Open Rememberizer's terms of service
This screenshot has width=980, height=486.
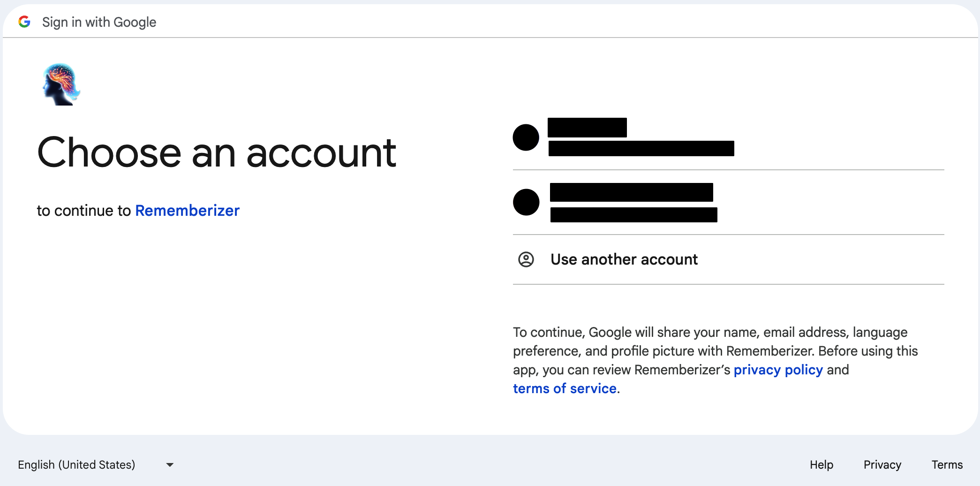tap(565, 388)
